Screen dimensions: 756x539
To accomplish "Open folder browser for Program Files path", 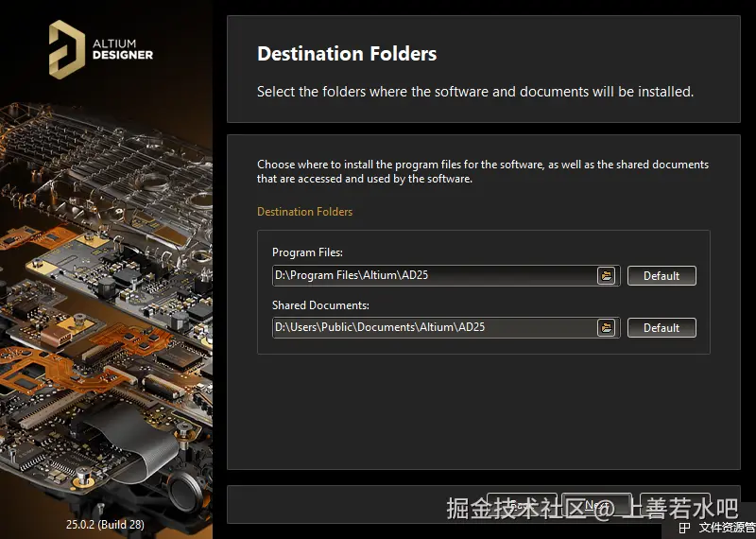I will coord(606,275).
